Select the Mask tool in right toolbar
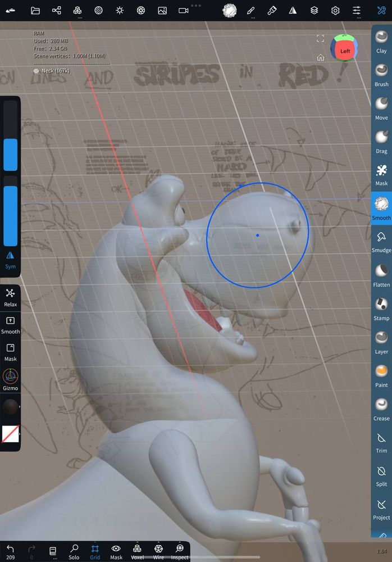Viewport: 392px width, 562px height. [x=381, y=175]
